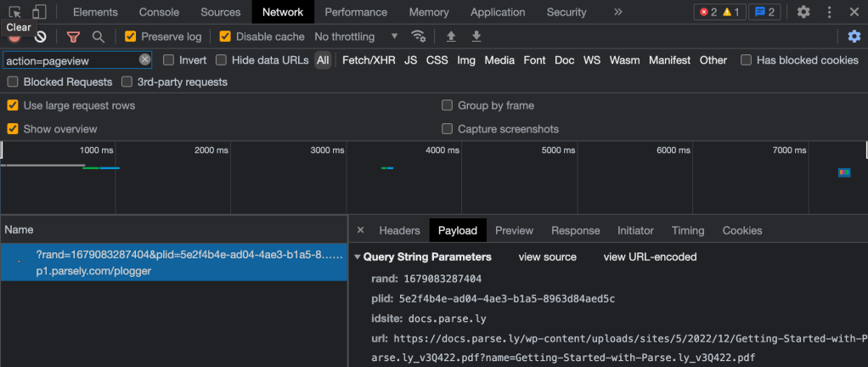Open the Preview tab
This screenshot has width=868, height=367.
tap(515, 230)
